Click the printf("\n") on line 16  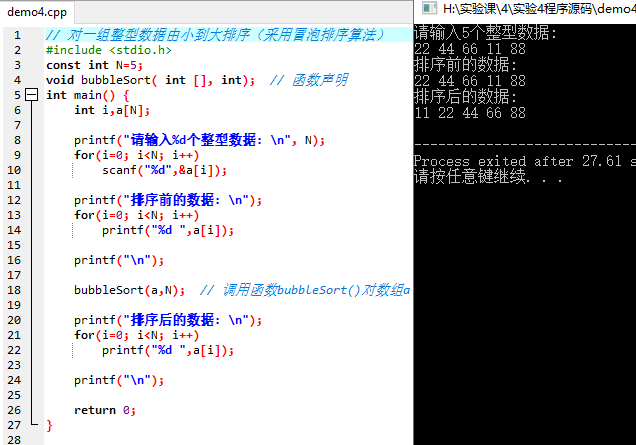(x=119, y=260)
